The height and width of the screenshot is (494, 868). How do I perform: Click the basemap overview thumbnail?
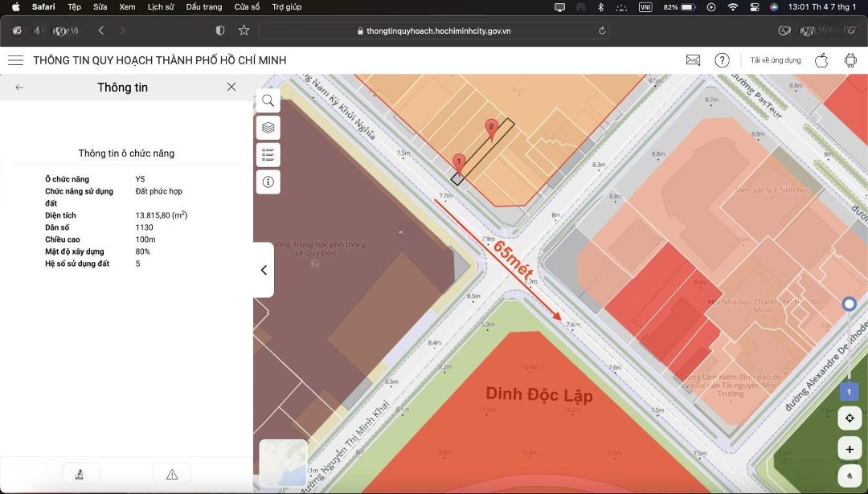[283, 463]
